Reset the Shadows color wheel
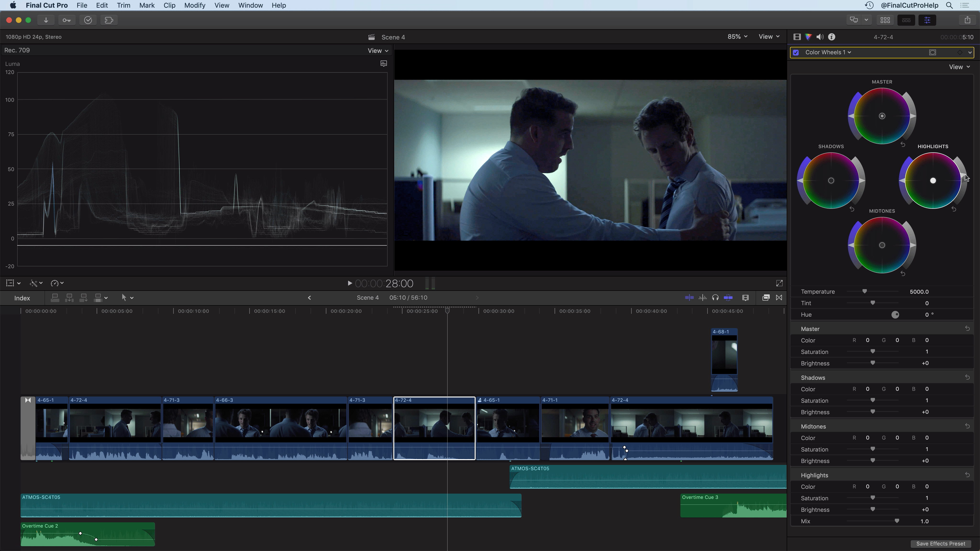 tap(852, 209)
